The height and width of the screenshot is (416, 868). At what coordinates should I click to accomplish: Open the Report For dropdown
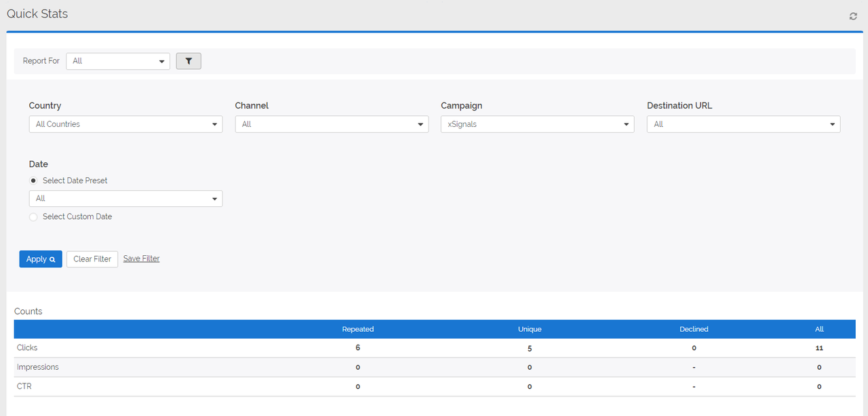point(118,61)
